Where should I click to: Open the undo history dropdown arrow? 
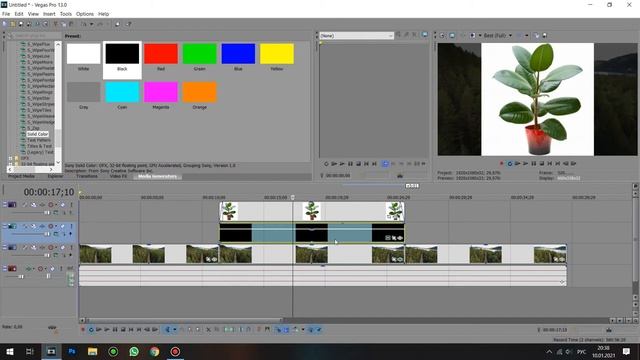point(91,24)
